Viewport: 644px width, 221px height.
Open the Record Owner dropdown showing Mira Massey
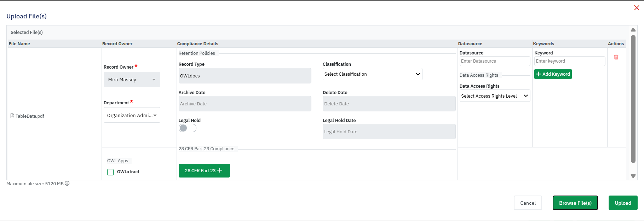[x=132, y=80]
